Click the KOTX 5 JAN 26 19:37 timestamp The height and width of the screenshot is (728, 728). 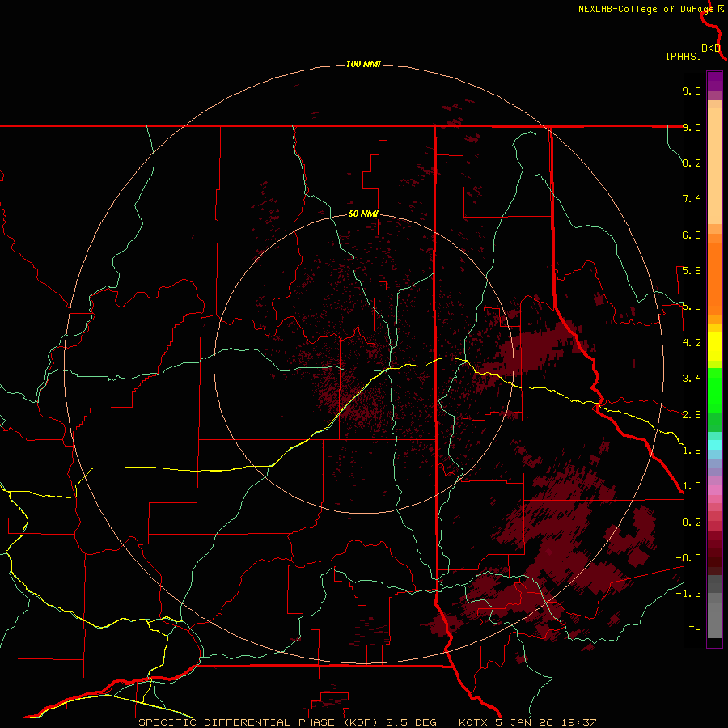[x=527, y=722]
